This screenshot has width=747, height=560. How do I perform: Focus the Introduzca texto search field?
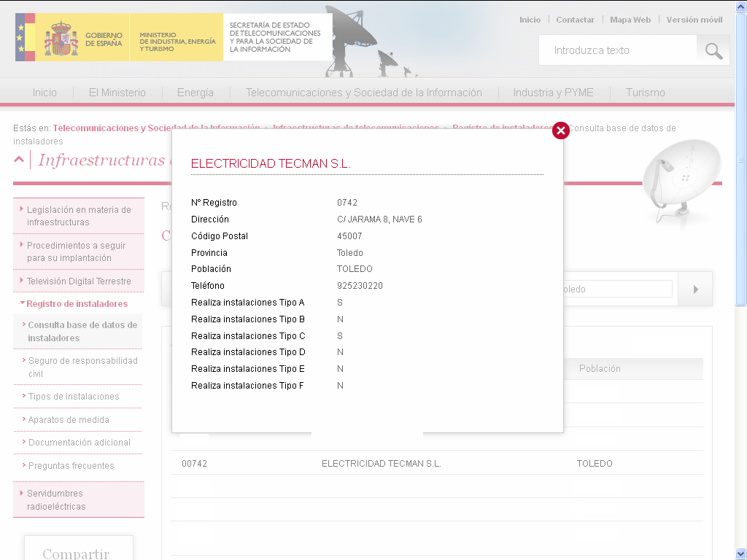click(x=618, y=50)
